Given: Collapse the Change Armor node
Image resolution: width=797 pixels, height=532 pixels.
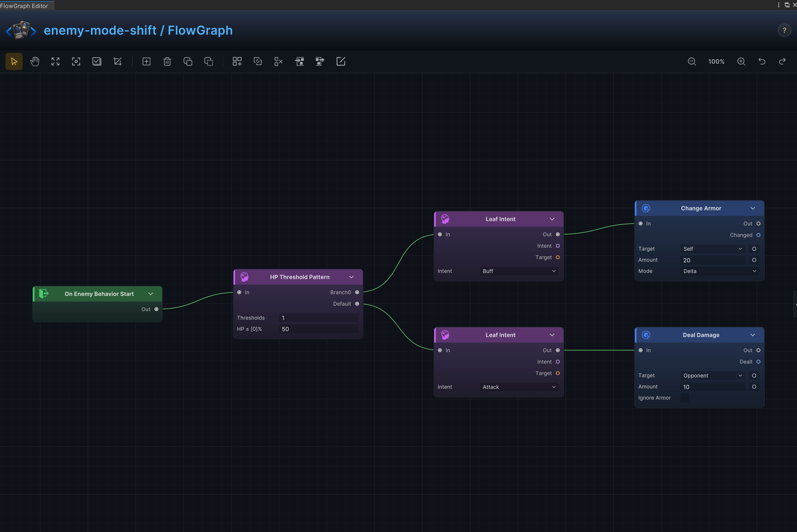Looking at the screenshot, I should [x=752, y=208].
